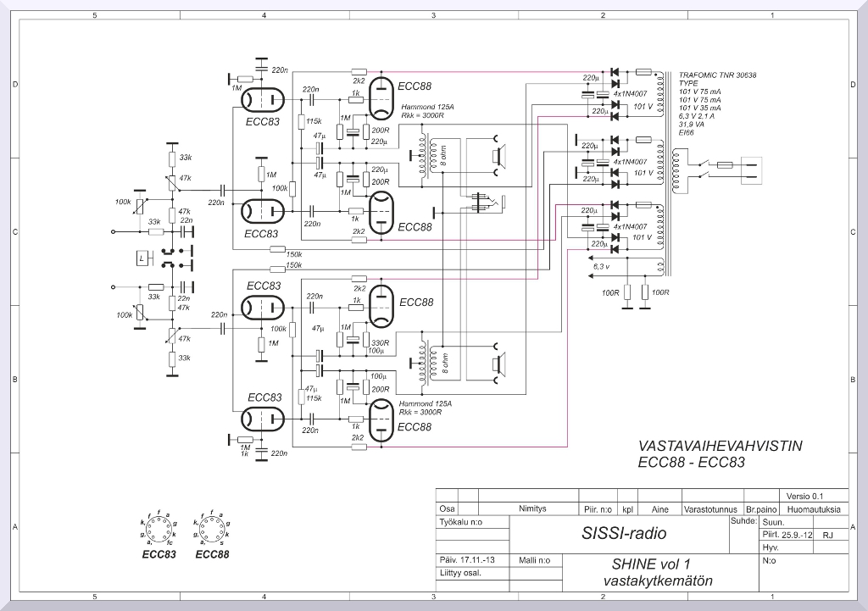The image size is (868, 611).
Task: Click the upper Hammond 125A output transformer
Action: 432,156
